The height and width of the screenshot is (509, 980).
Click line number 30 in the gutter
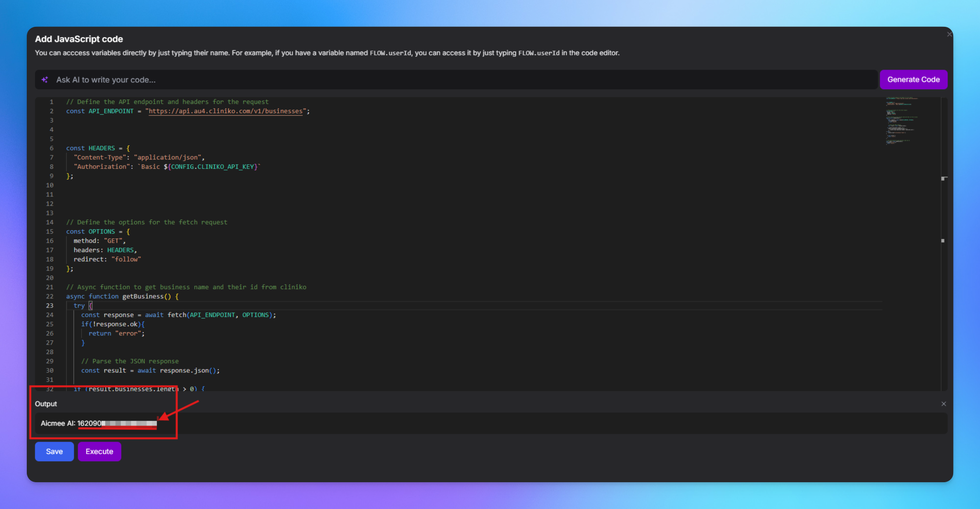[x=50, y=371]
